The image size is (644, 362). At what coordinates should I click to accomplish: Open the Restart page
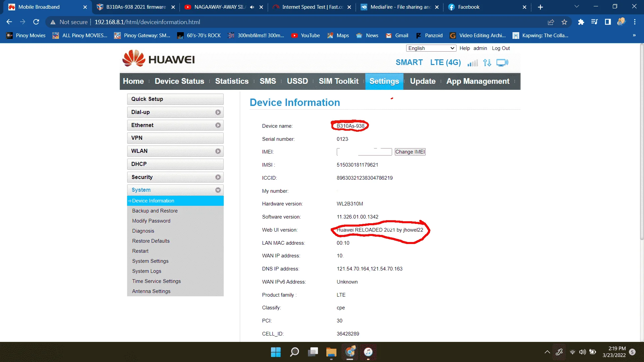pyautogui.click(x=140, y=251)
